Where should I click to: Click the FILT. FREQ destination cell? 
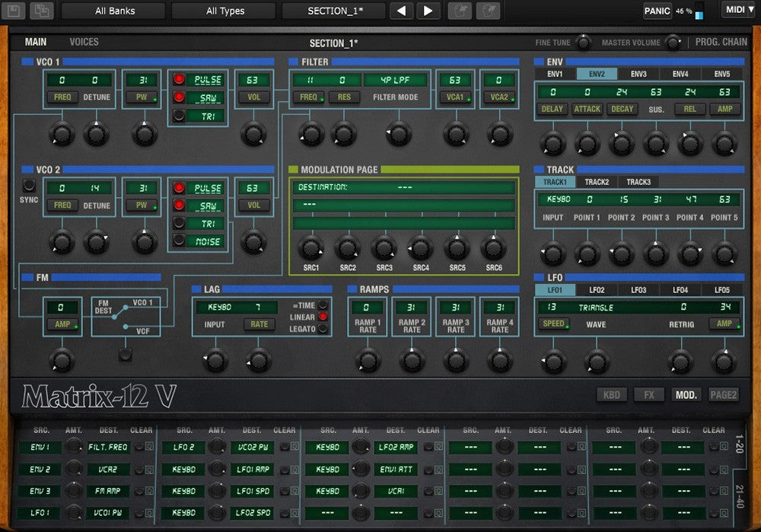pyautogui.click(x=108, y=447)
